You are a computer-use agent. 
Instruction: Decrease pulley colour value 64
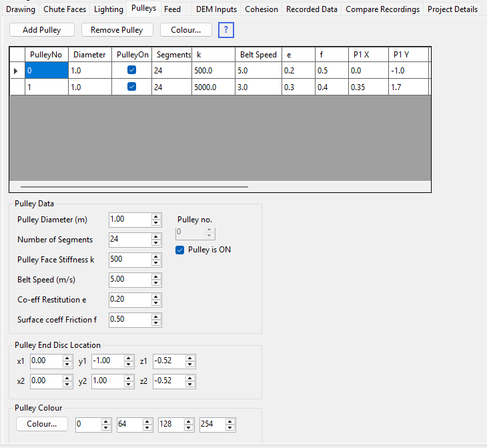[147, 428]
